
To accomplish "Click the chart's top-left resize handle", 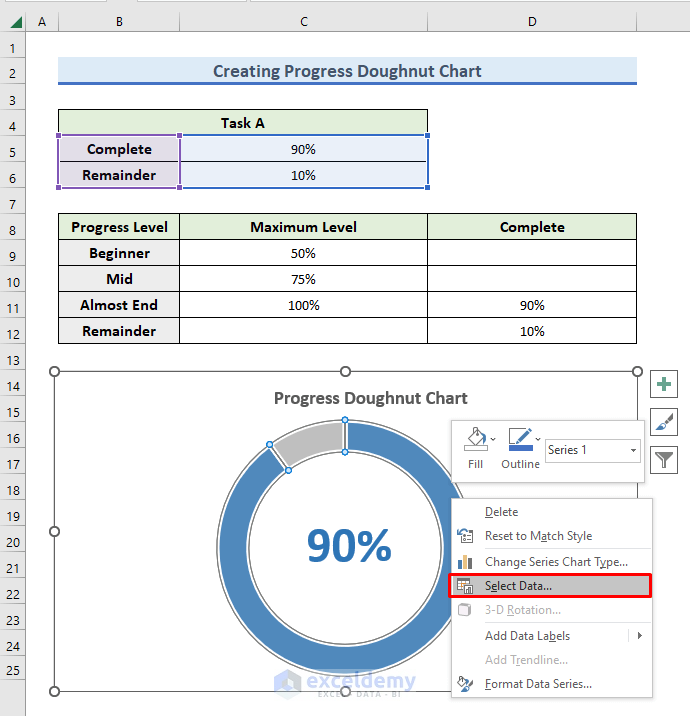I will pos(54,372).
